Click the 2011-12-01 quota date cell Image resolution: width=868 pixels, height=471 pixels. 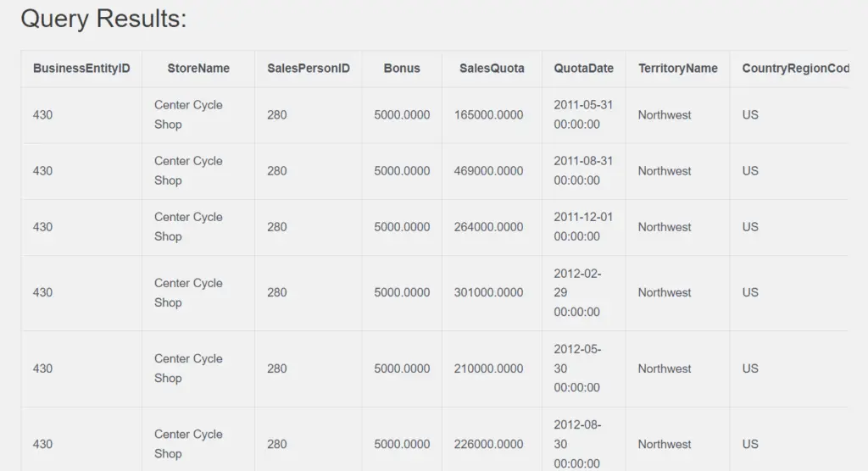click(x=583, y=226)
